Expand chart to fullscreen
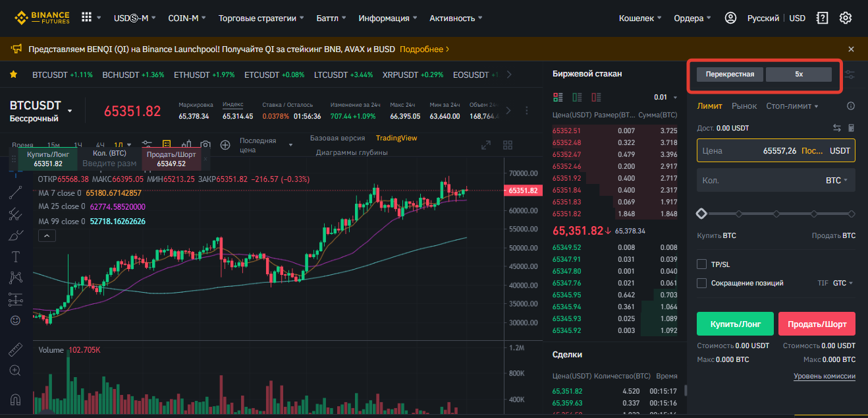This screenshot has width=868, height=418. pos(487,145)
